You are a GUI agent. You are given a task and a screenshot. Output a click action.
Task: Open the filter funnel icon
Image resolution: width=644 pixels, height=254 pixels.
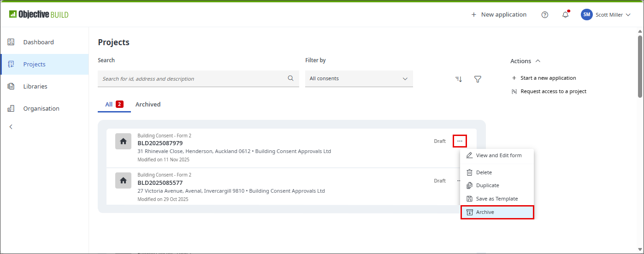point(478,79)
